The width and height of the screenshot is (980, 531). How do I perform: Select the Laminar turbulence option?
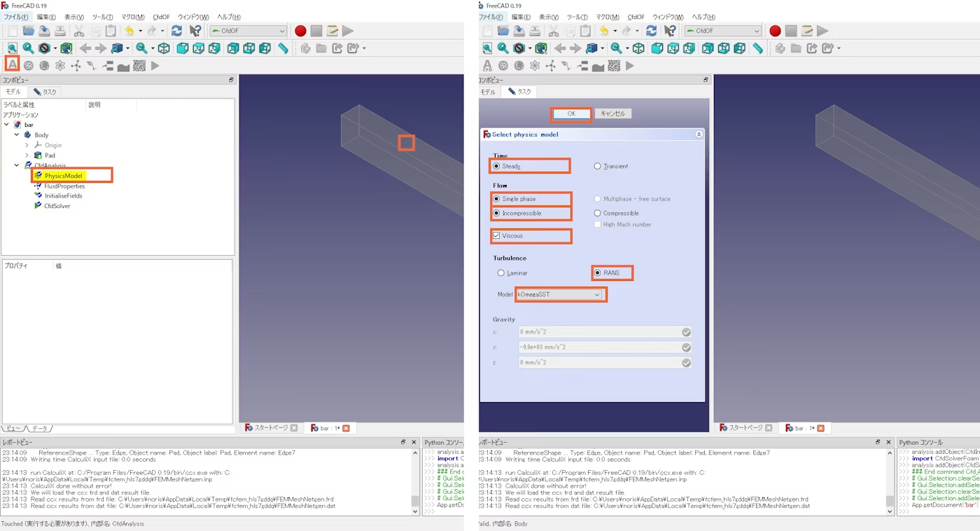pos(500,273)
